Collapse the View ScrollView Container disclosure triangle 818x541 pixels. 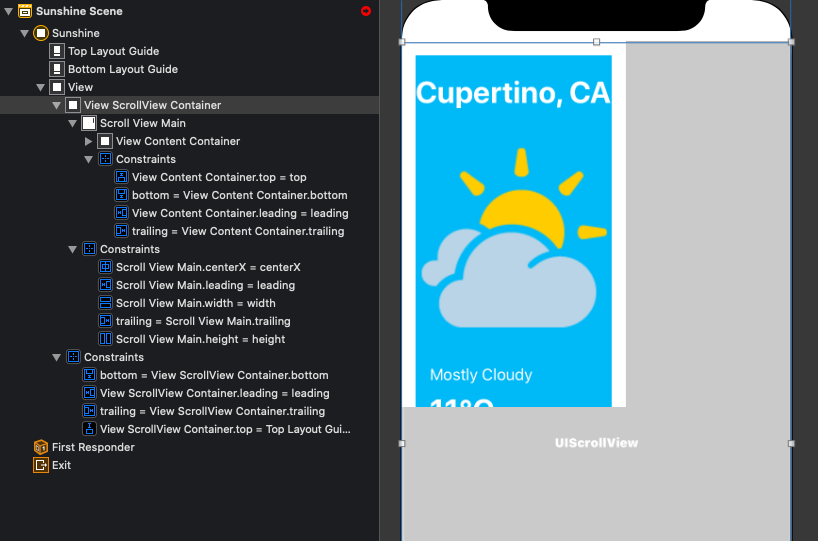point(56,105)
